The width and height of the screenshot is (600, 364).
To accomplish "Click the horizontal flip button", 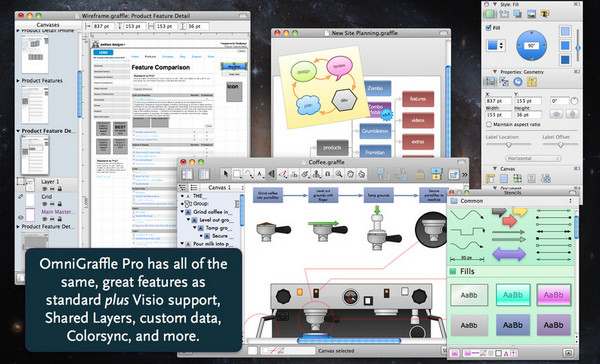I will pyautogui.click(x=556, y=114).
